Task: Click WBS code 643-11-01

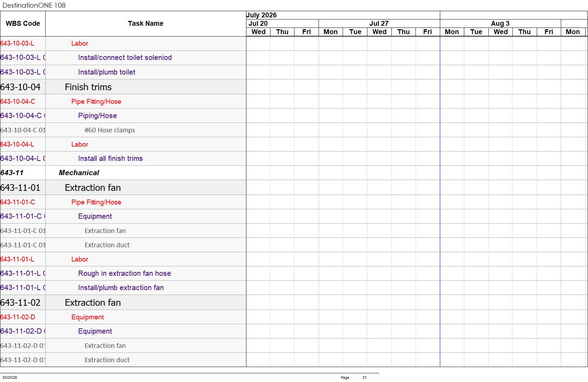Action: pos(20,188)
